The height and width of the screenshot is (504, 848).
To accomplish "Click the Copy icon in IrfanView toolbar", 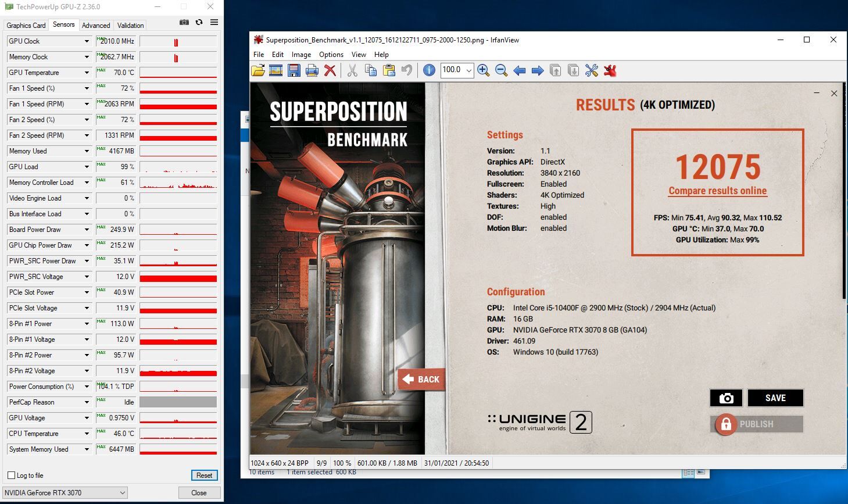I will (x=371, y=70).
